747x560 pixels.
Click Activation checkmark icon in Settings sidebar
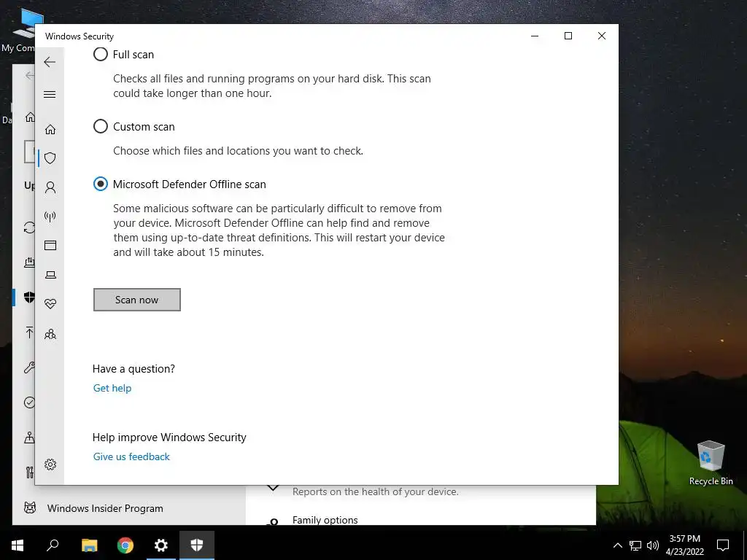pyautogui.click(x=29, y=402)
